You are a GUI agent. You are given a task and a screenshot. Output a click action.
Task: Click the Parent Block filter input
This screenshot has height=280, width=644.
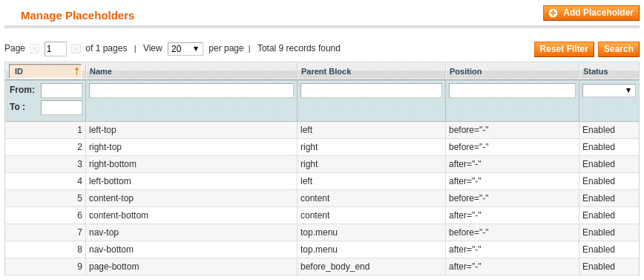[x=371, y=91]
